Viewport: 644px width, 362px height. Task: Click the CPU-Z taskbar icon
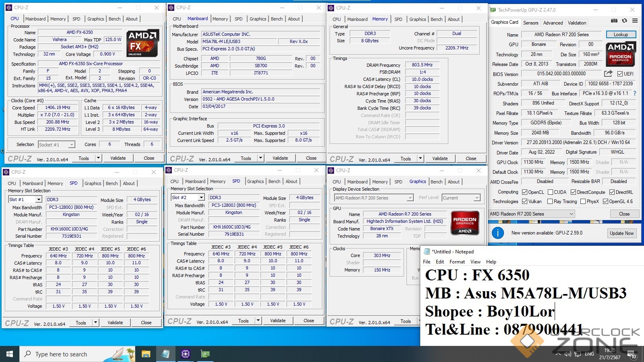[185, 354]
